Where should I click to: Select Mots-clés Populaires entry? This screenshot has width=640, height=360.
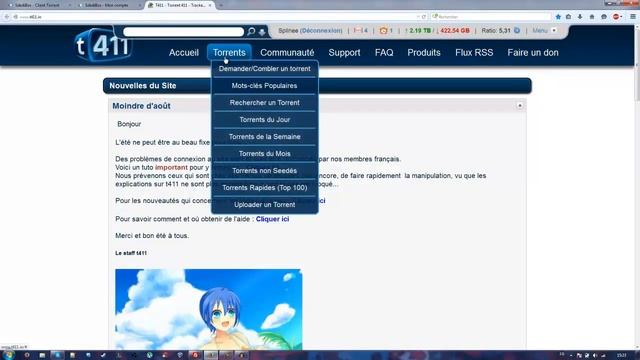point(264,86)
